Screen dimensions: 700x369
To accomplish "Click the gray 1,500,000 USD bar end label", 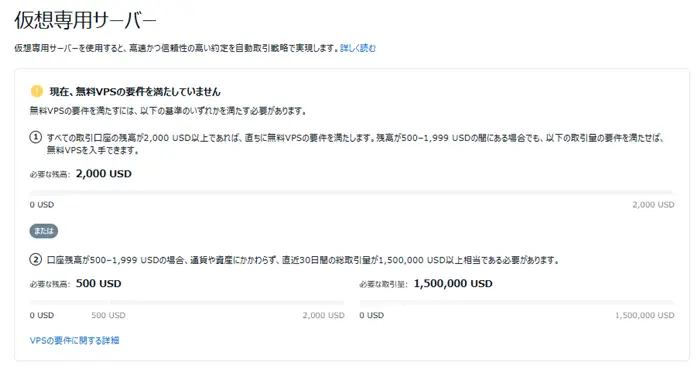I will point(645,315).
